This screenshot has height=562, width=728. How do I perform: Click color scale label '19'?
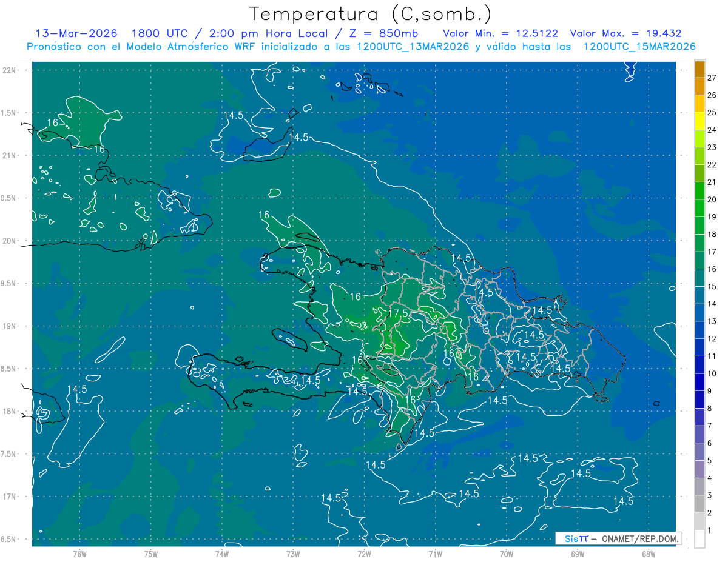(712, 217)
